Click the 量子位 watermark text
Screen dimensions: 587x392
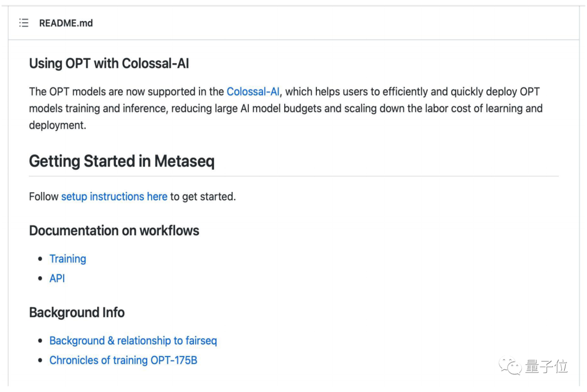click(x=546, y=366)
